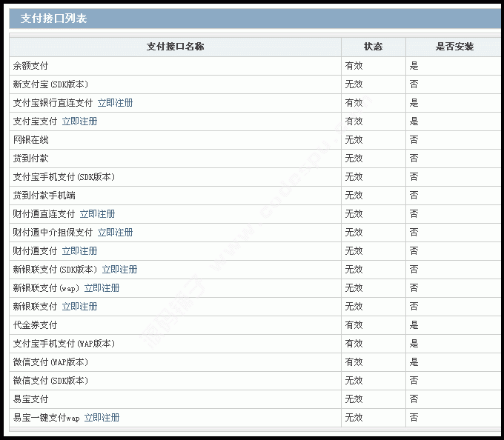Click the 易宝一键支付wap name text

click(x=46, y=418)
